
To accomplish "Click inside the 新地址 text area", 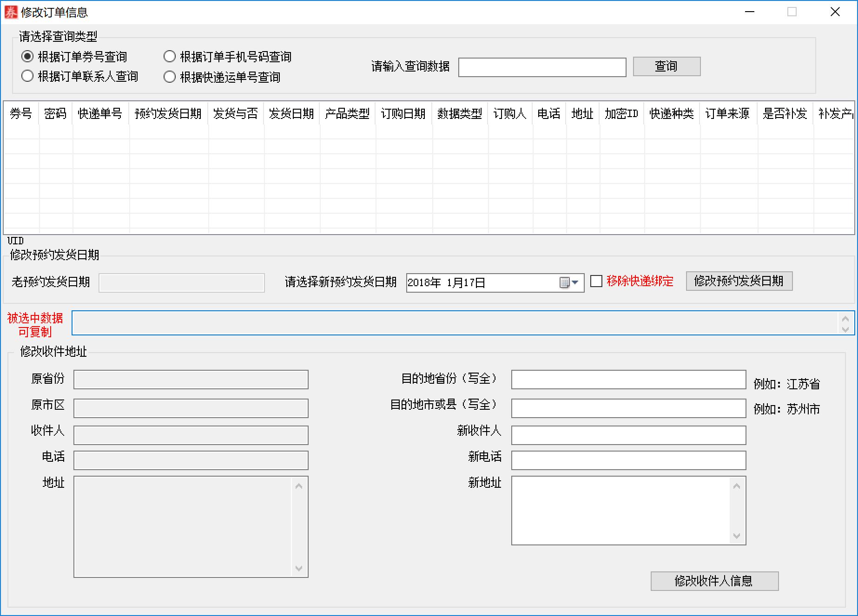I will pos(620,510).
